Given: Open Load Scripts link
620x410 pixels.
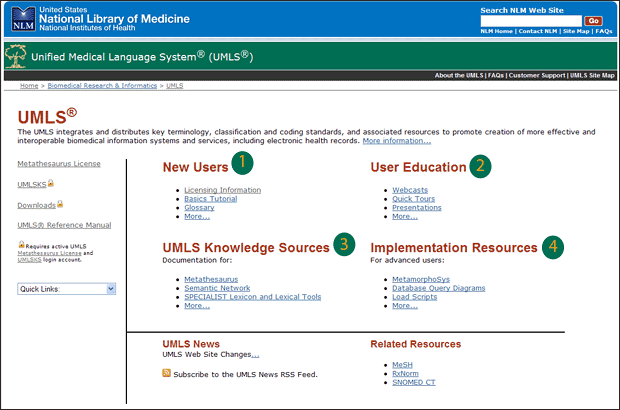Looking at the screenshot, I should (414, 297).
